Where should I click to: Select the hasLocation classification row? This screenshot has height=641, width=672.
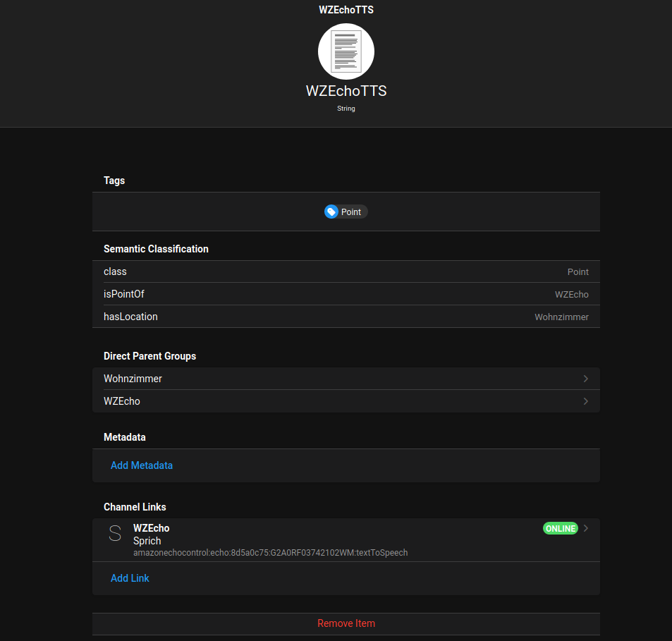(346, 317)
